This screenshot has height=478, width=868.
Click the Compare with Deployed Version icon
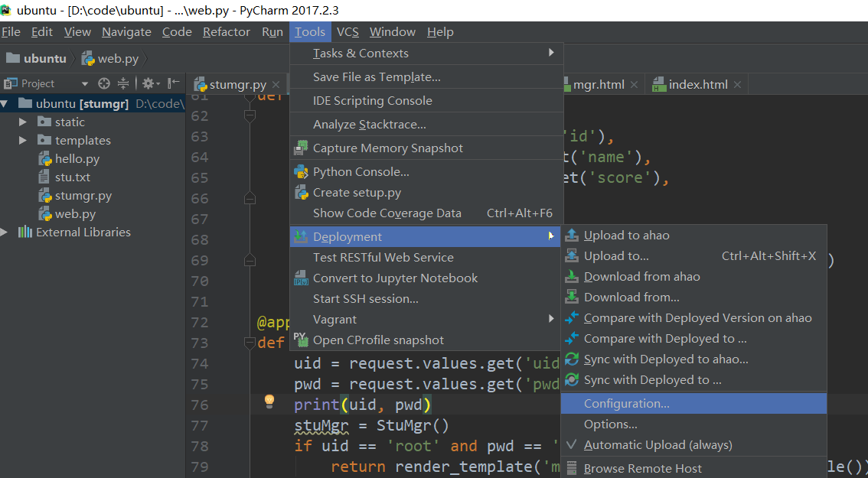(x=572, y=318)
